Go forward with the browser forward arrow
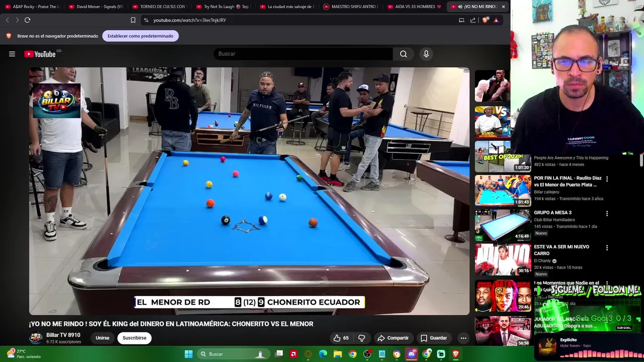The height and width of the screenshot is (362, 644). tap(17, 20)
